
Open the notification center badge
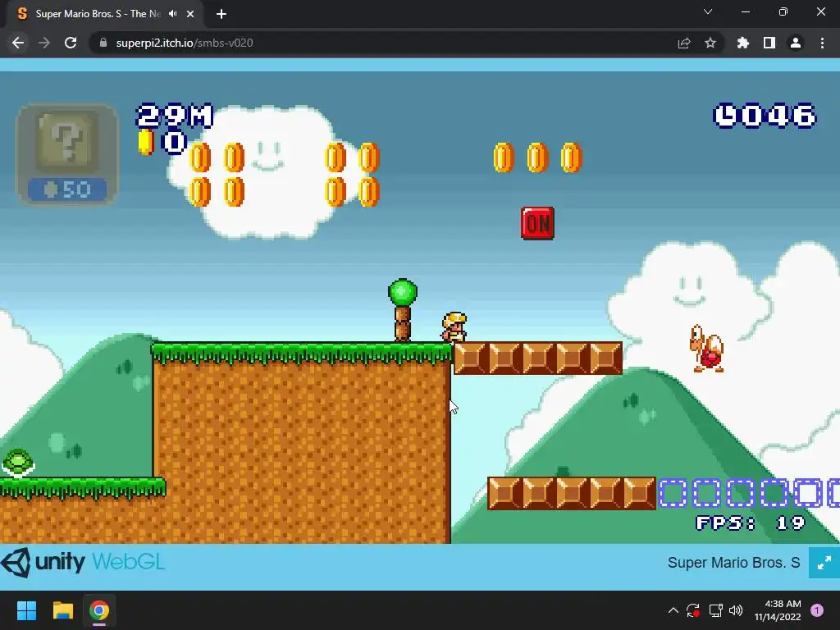pos(817,610)
